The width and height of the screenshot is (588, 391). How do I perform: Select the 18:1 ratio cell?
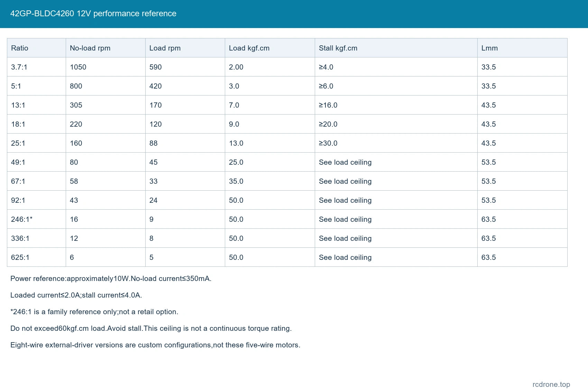click(36, 124)
